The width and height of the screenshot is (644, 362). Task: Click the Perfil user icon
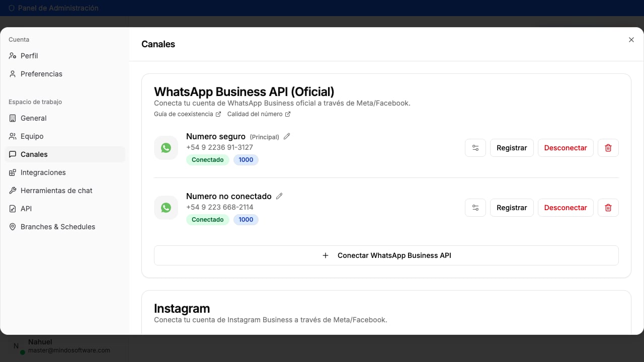pyautogui.click(x=13, y=56)
